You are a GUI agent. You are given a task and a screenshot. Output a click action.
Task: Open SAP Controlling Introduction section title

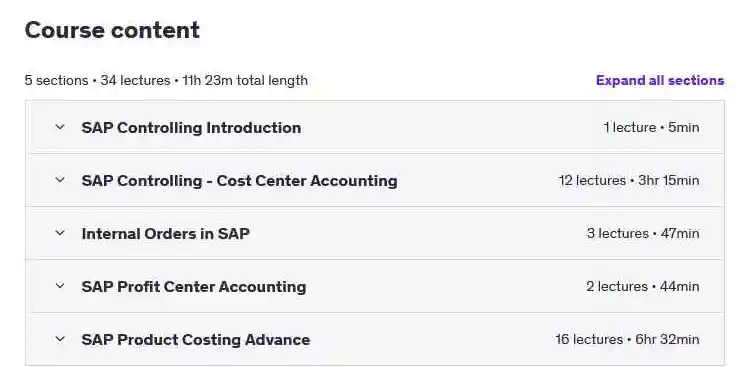tap(191, 128)
